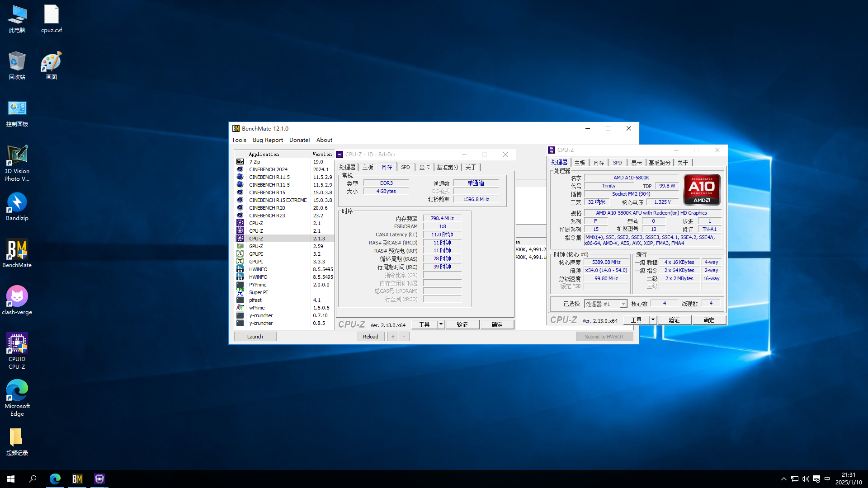Click the taskbar search magnifier

tap(33, 479)
